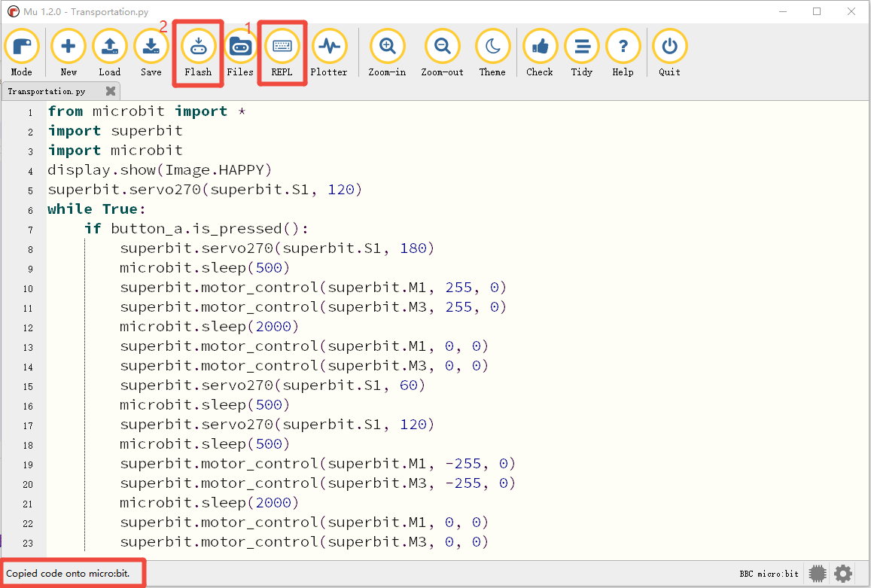Click the servo270 S1, 180 line
Image resolution: width=871 pixels, height=588 pixels.
(277, 248)
